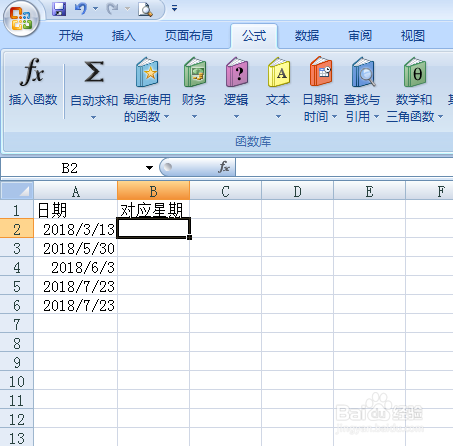Redo the last action
Screen dimensions: 453x446
[x=112, y=9]
